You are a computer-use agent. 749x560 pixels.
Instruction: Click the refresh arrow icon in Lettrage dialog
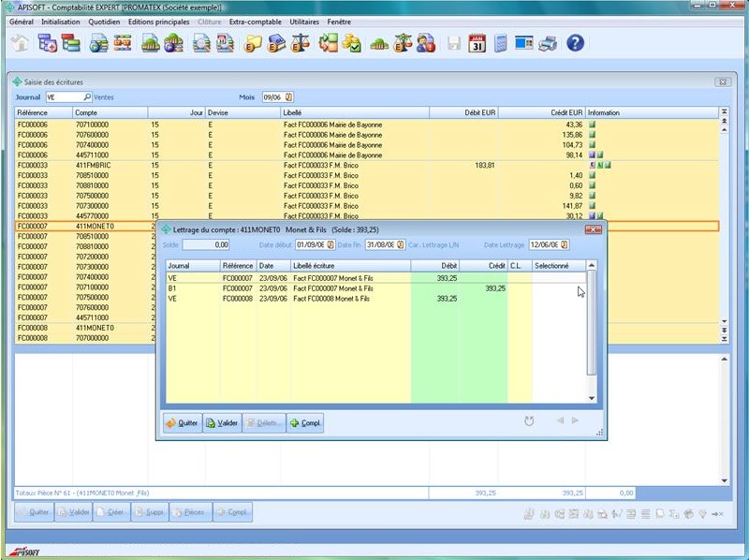pyautogui.click(x=529, y=421)
